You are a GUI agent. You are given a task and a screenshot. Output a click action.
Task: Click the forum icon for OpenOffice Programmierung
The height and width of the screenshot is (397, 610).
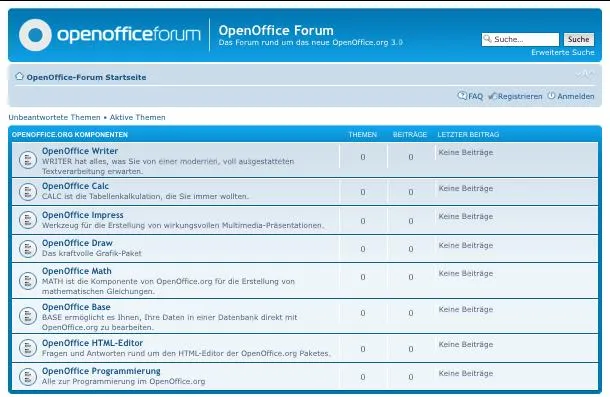(x=28, y=377)
